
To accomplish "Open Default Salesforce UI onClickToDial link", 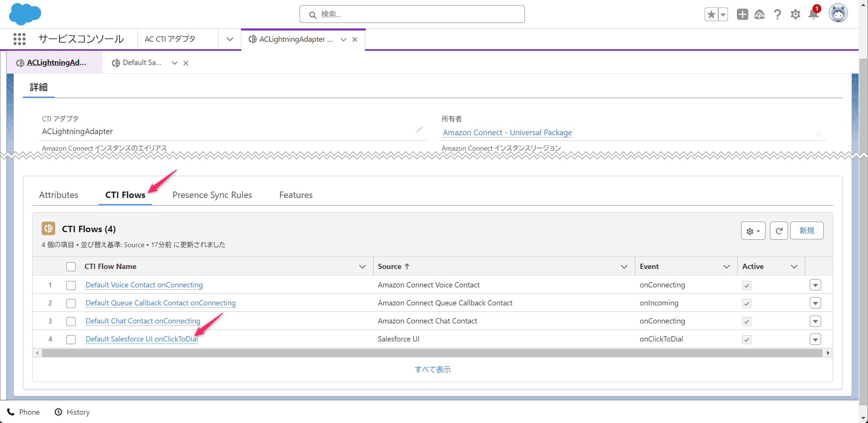I will (141, 339).
